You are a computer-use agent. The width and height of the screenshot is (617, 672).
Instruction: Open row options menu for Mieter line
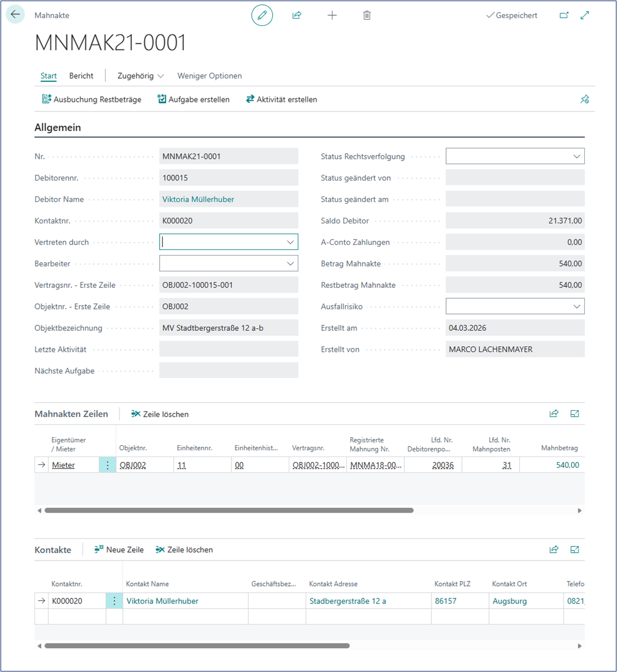[x=108, y=465]
